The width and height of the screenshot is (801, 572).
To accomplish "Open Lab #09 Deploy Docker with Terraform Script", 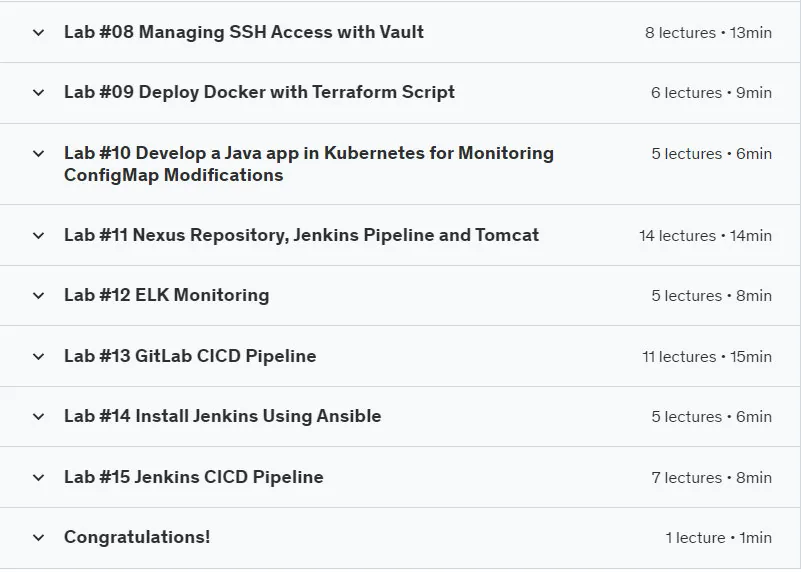I will [259, 92].
